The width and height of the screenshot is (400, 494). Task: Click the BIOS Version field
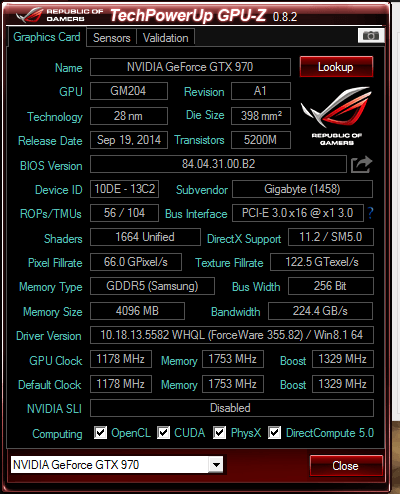(x=218, y=164)
